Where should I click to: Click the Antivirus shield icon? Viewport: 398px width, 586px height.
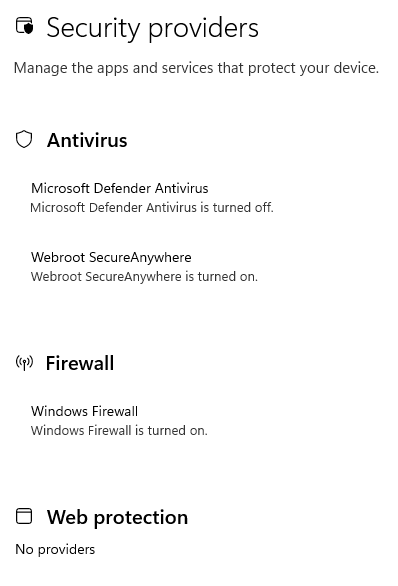coord(24,139)
